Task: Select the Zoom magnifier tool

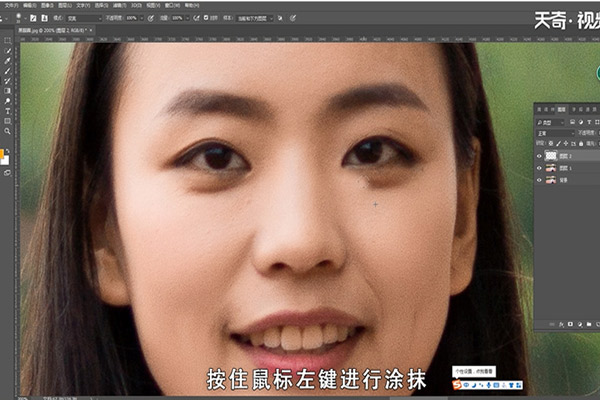Action: tap(7, 131)
